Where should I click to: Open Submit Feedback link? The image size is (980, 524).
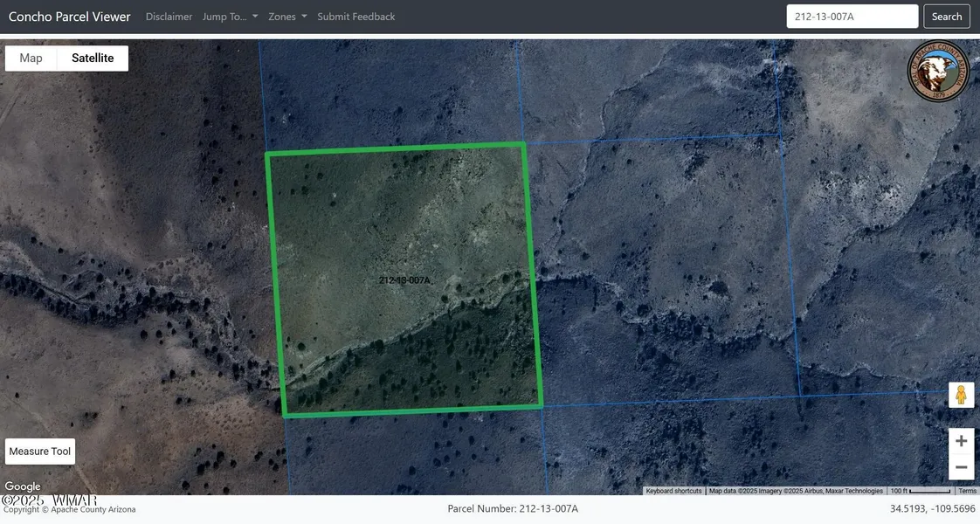(x=355, y=17)
